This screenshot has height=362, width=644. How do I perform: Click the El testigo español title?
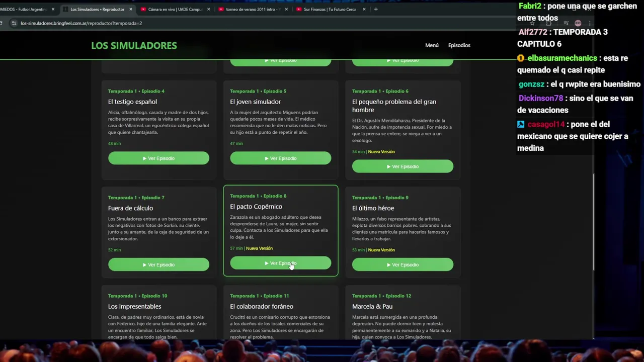[132, 102]
